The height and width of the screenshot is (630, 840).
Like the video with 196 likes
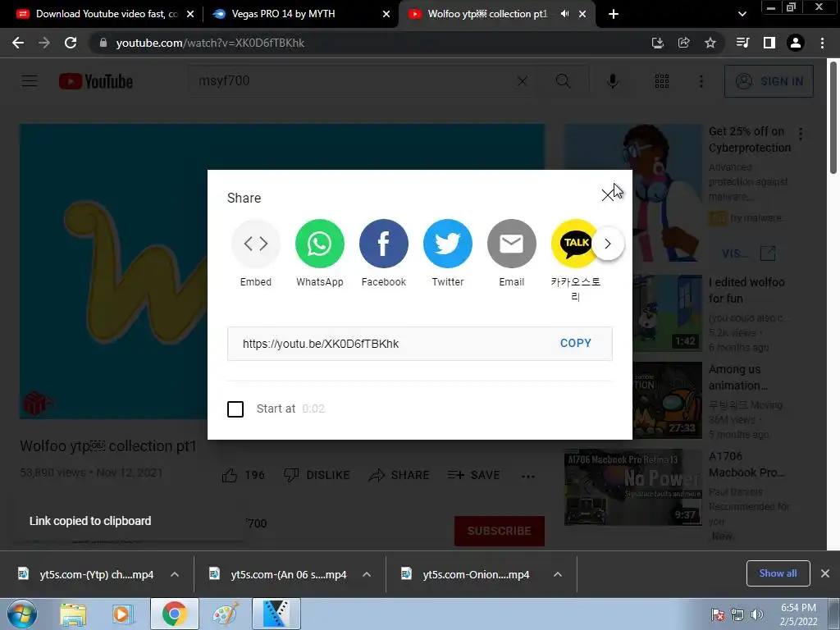pos(243,475)
